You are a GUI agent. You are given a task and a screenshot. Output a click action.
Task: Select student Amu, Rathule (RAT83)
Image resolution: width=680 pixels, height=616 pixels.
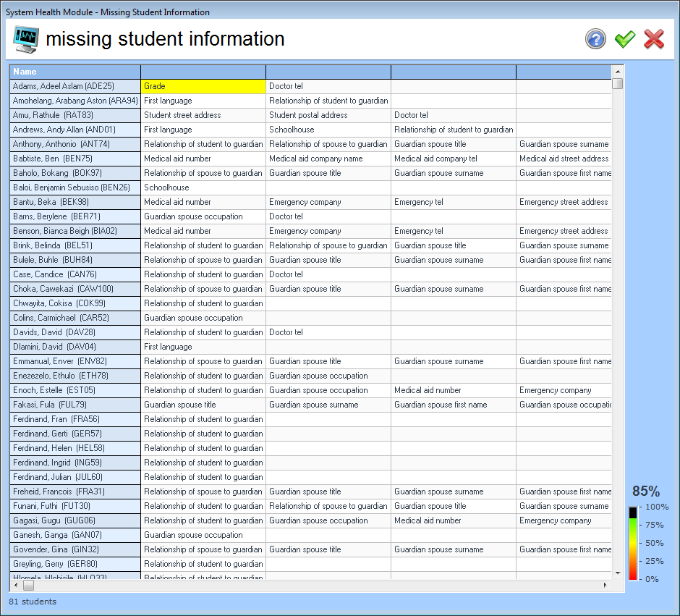75,115
